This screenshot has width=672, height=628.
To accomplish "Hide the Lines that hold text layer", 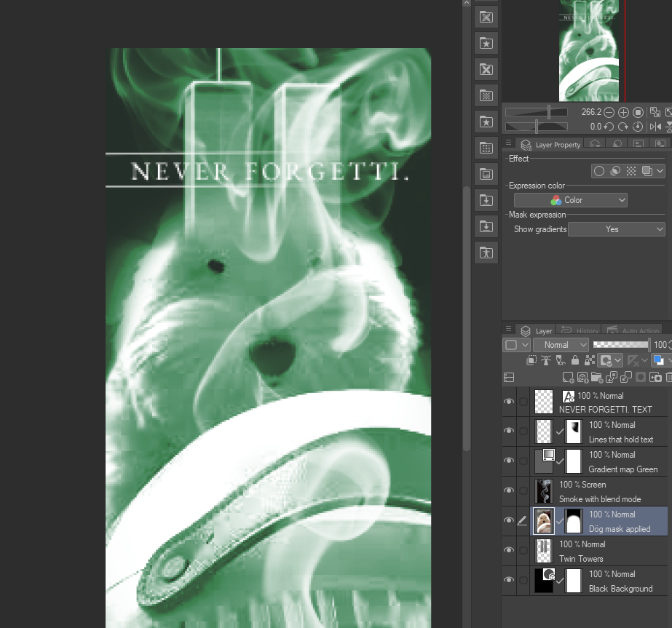I will point(509,431).
